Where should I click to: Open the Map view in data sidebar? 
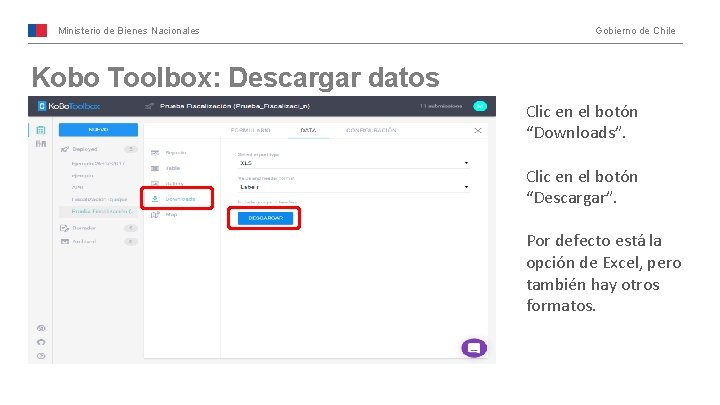[164, 214]
